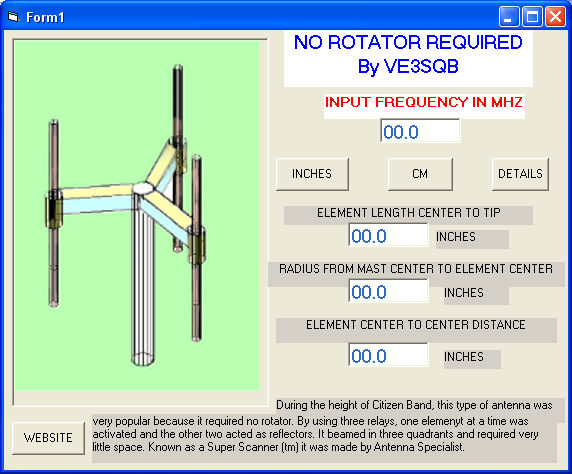
Task: Click the element center to center distance field
Action: pyautogui.click(x=388, y=355)
